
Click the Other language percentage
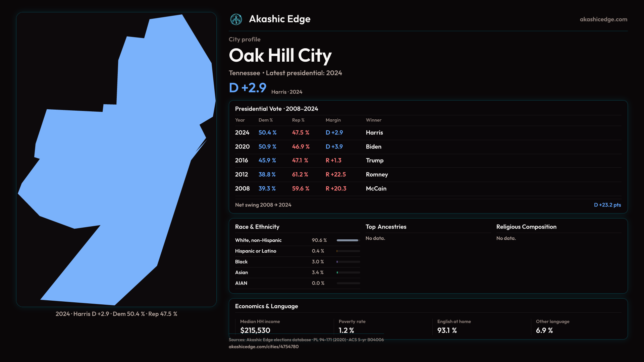pos(544,330)
